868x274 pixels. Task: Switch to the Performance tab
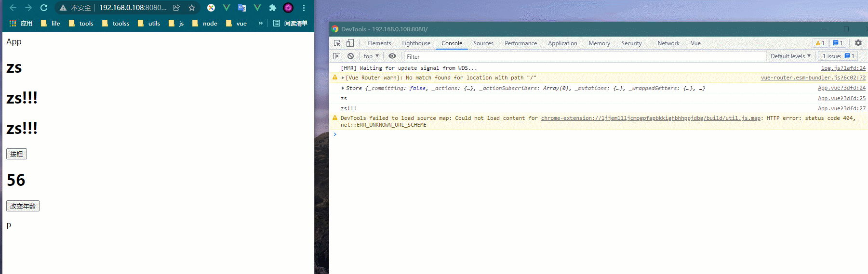pyautogui.click(x=521, y=43)
